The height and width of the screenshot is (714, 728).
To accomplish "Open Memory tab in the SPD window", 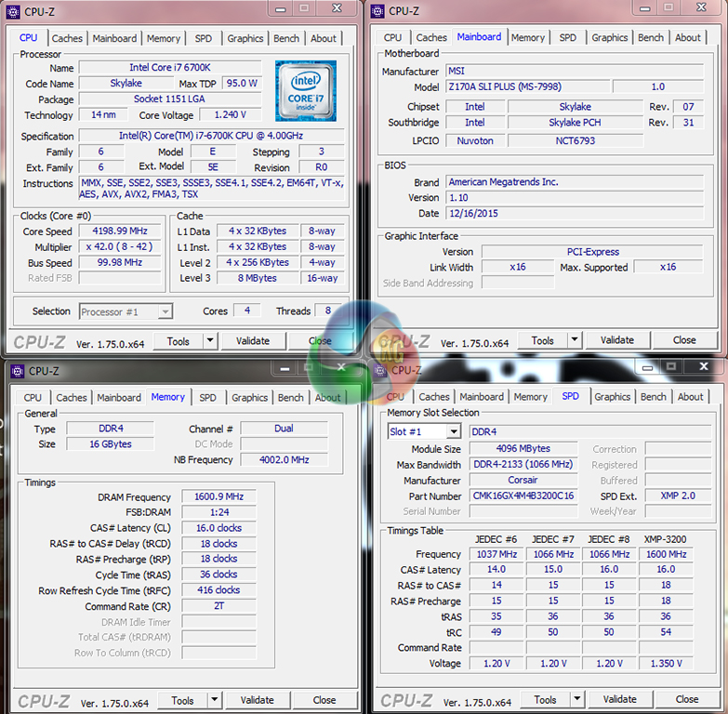I will pos(530,397).
